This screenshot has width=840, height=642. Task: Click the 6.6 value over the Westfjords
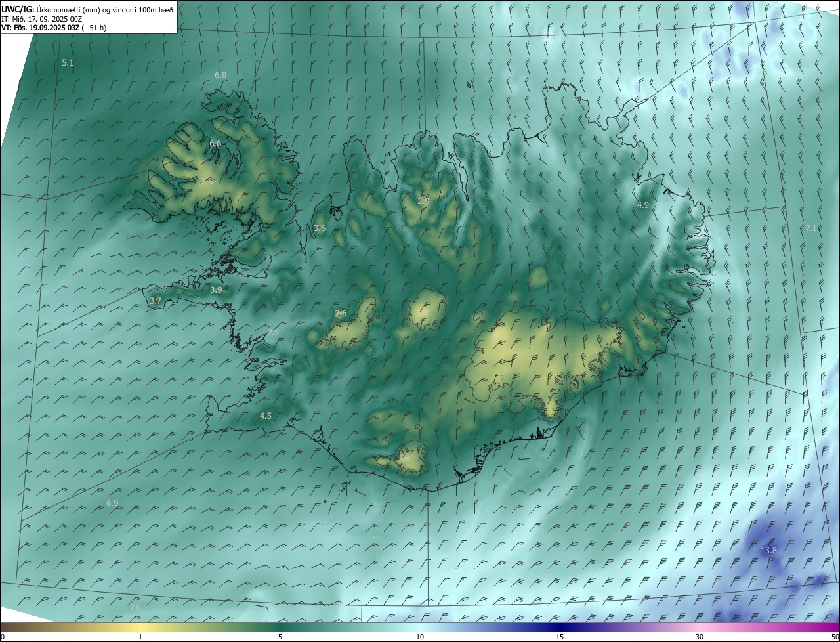click(x=215, y=144)
